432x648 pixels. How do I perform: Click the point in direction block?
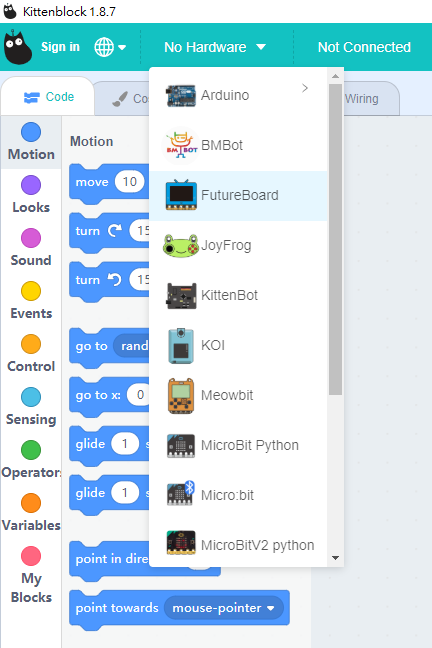(x=110, y=559)
